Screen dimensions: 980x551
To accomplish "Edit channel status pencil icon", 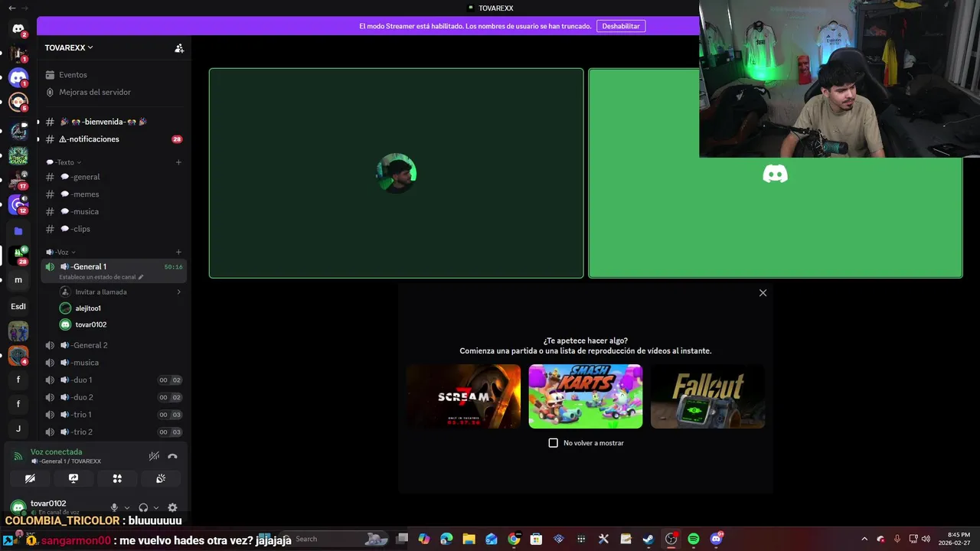I will point(141,277).
